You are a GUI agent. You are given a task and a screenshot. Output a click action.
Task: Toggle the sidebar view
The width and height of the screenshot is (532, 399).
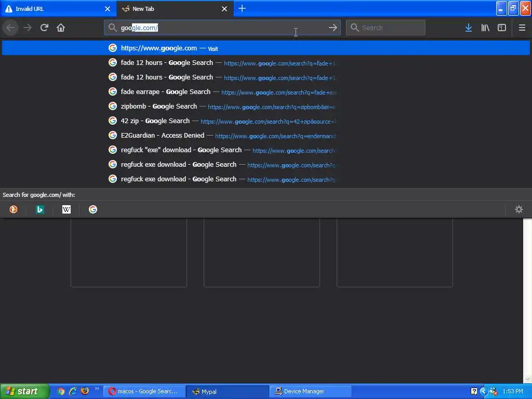(502, 28)
